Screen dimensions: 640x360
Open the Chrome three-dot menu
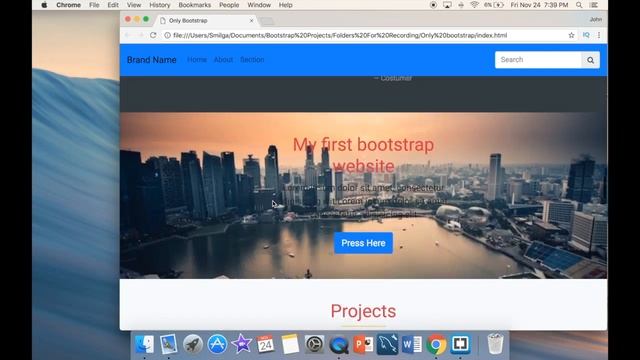(x=599, y=36)
